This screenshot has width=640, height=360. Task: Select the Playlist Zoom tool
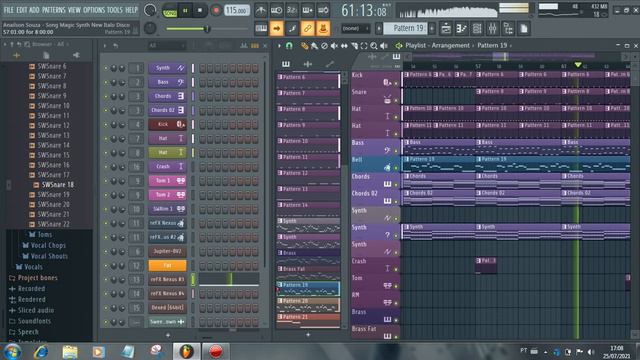tap(374, 46)
